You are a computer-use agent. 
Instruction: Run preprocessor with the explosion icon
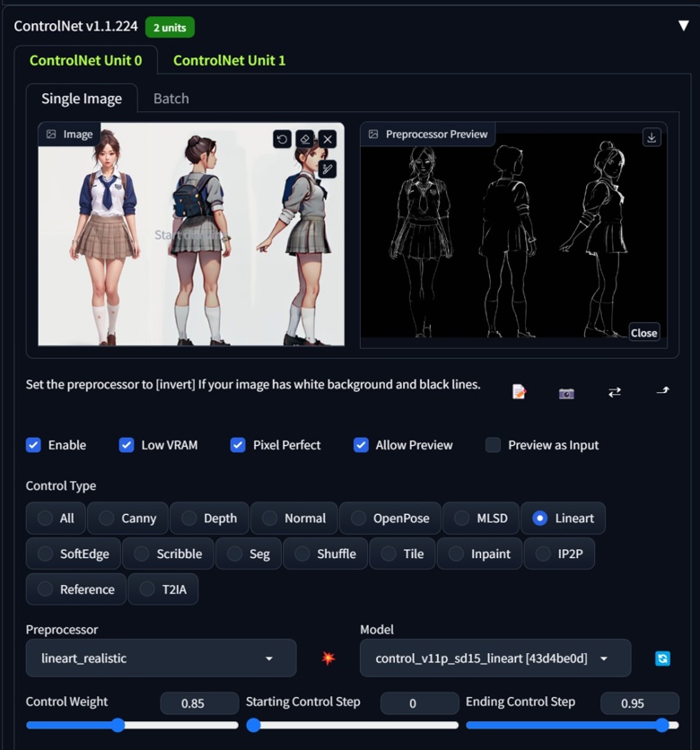328,658
